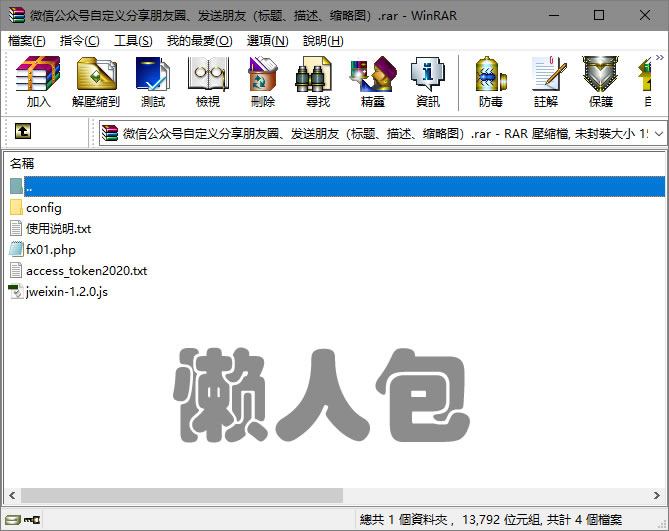The height and width of the screenshot is (531, 669).
Task: Go up one folder level button
Action: (x=22, y=131)
